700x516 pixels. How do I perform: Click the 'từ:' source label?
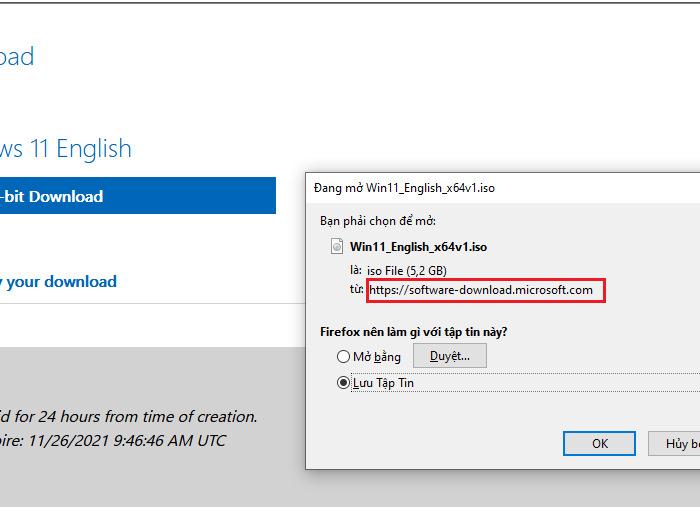tap(357, 290)
